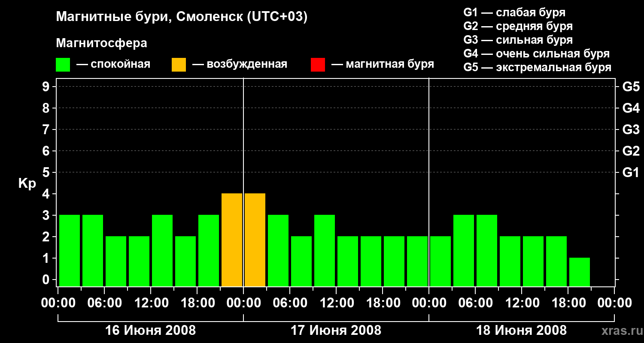Click the '17 Июня 2008' date label
This screenshot has width=644, height=343.
(336, 331)
